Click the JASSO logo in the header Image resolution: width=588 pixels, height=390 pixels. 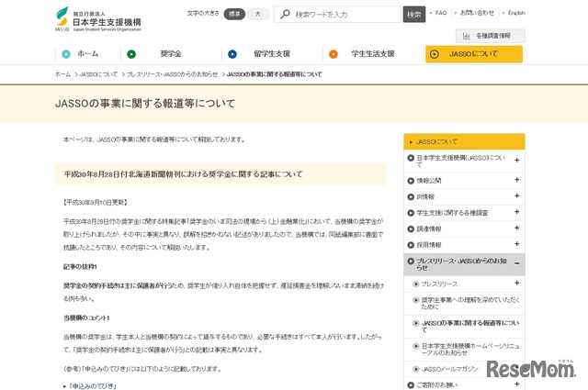pyautogui.click(x=98, y=19)
